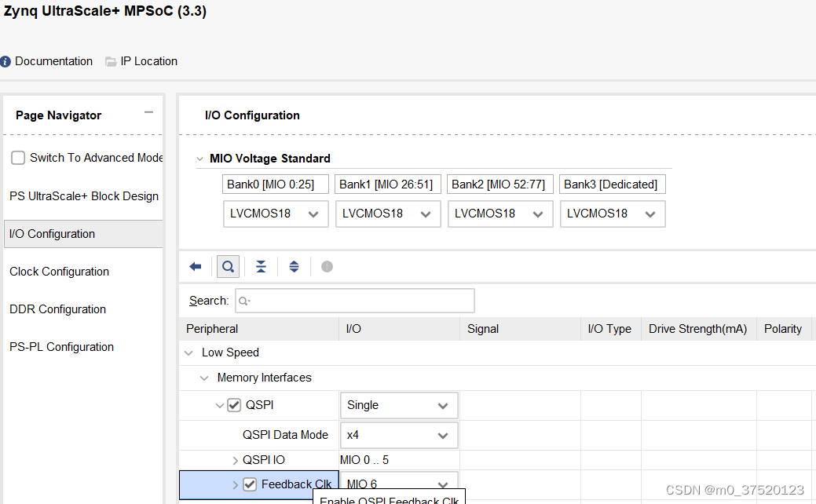Screen dimensions: 816x504
Task: Click the QSPI Data Mode row label
Action: click(285, 435)
